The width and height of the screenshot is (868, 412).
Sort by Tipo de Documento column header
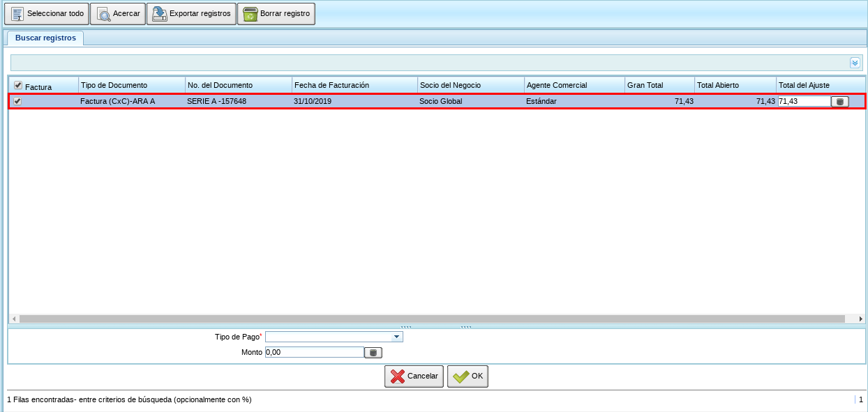coord(132,85)
